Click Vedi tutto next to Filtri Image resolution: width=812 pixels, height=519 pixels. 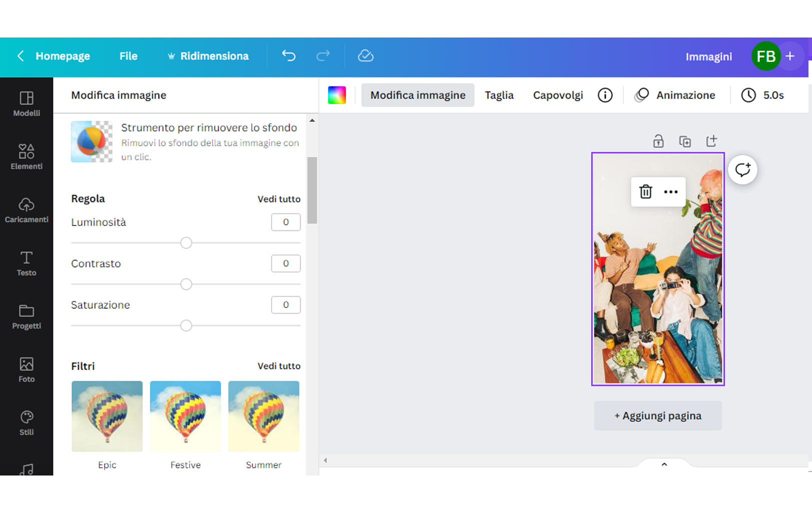279,366
